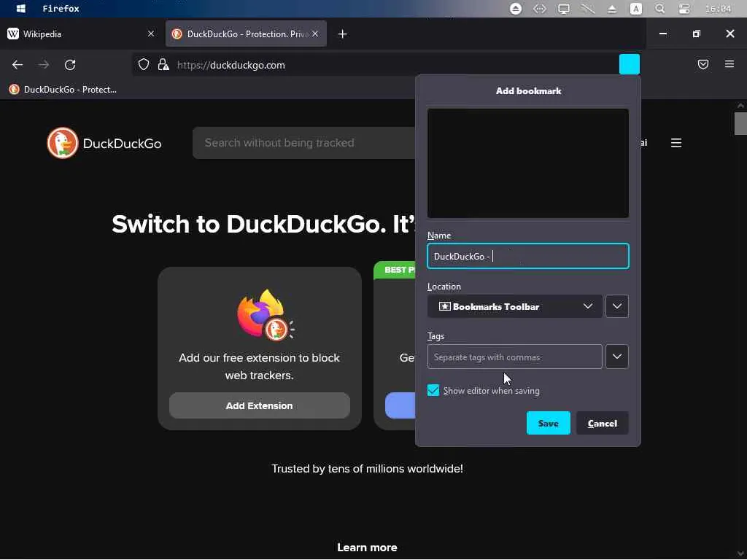Click the eject icon in system bar
Image resolution: width=747 pixels, height=560 pixels.
[x=612, y=9]
